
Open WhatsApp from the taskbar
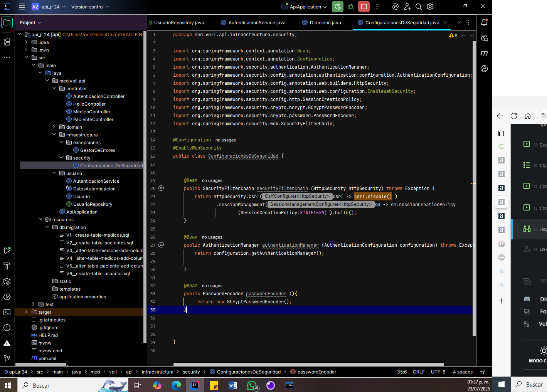[x=252, y=385]
